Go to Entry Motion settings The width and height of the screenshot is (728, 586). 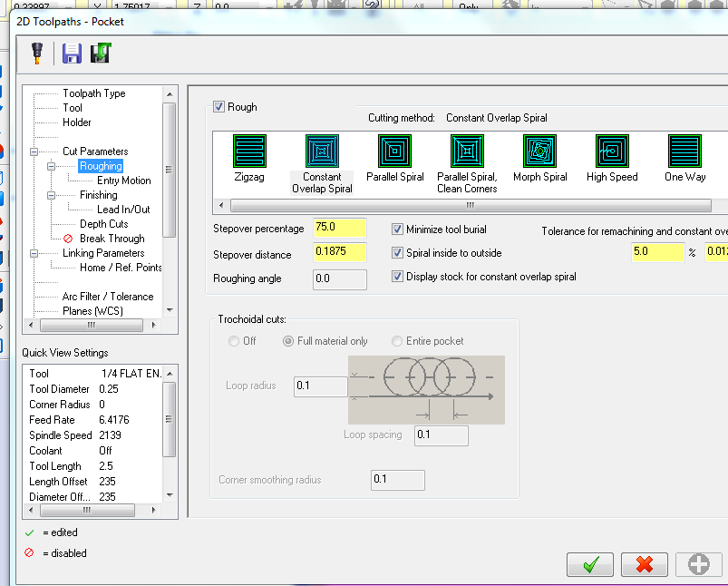click(124, 181)
